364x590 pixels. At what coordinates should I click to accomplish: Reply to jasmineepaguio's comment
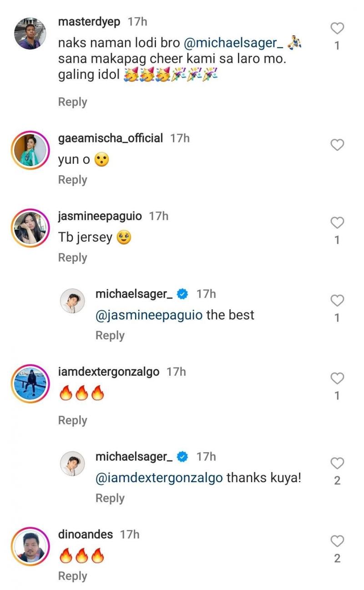coord(72,257)
